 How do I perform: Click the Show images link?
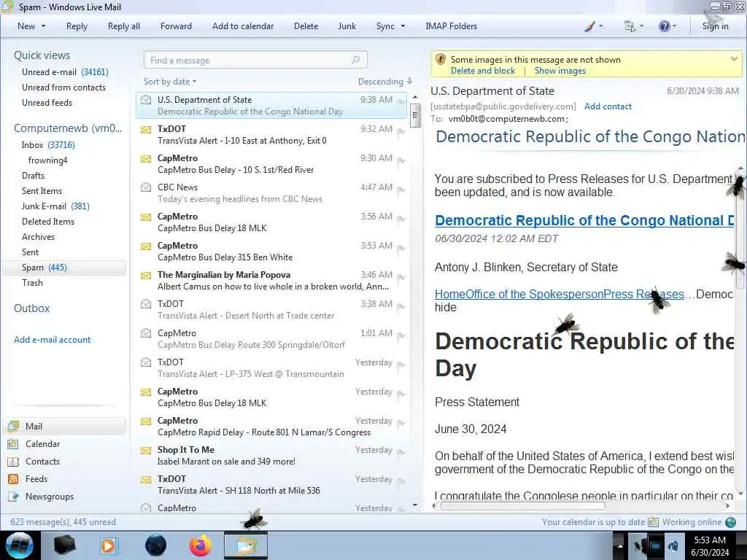click(x=560, y=71)
